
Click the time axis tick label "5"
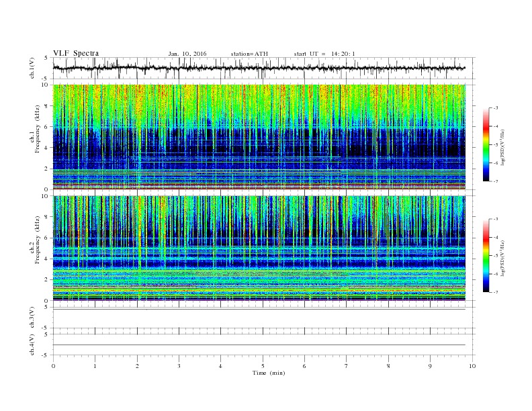coord(263,366)
